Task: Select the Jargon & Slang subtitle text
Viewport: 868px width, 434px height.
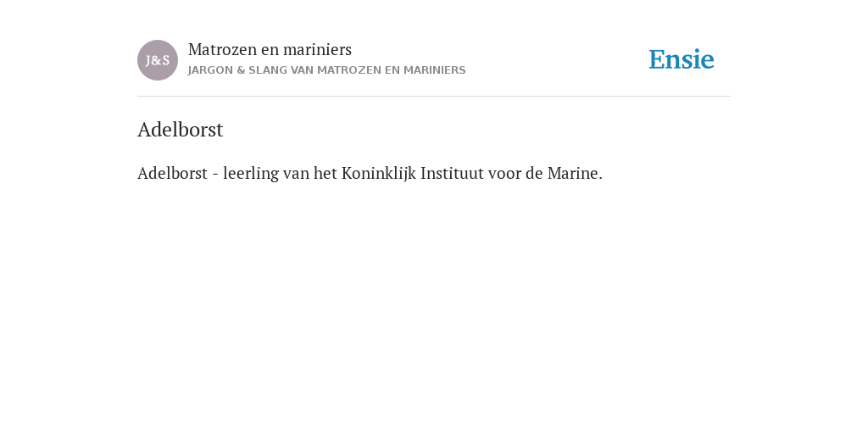Action: tap(326, 70)
